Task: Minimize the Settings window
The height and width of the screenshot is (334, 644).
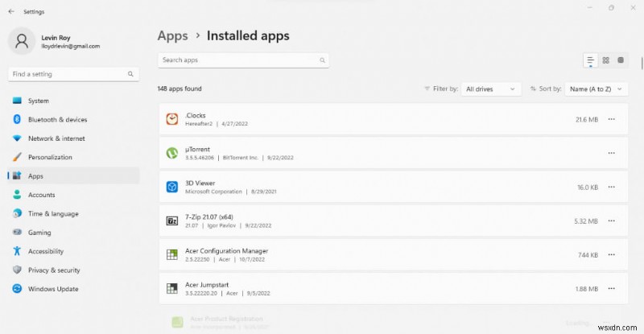Action: coord(590,8)
